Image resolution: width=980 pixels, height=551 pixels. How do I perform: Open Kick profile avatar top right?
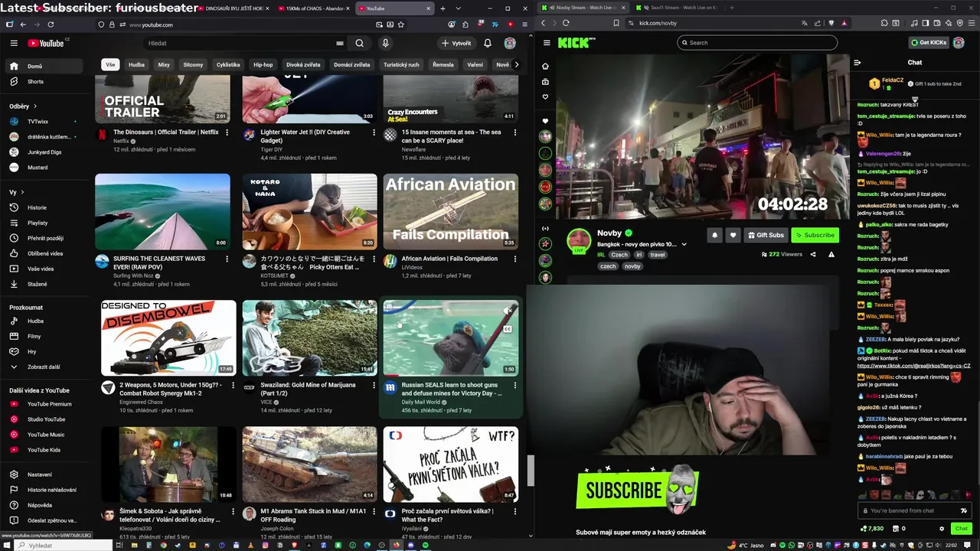959,43
